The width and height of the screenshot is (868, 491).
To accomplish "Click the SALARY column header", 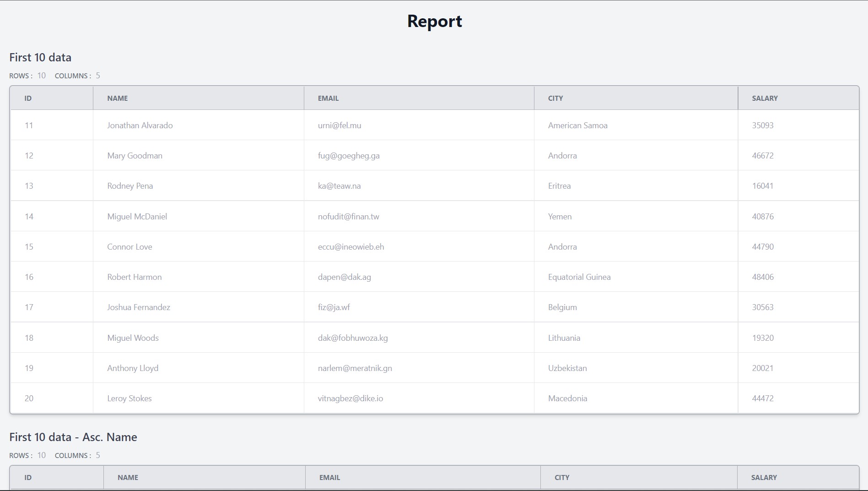I will [x=764, y=98].
